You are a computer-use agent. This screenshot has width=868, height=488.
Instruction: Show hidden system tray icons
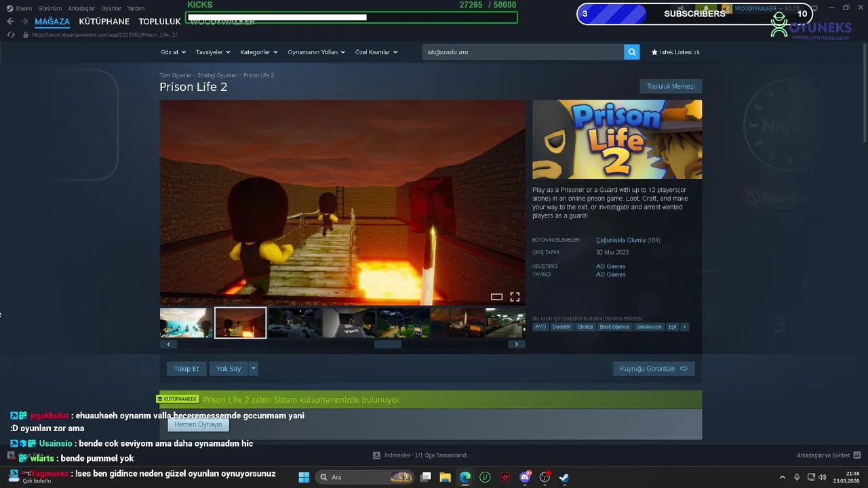click(782, 477)
